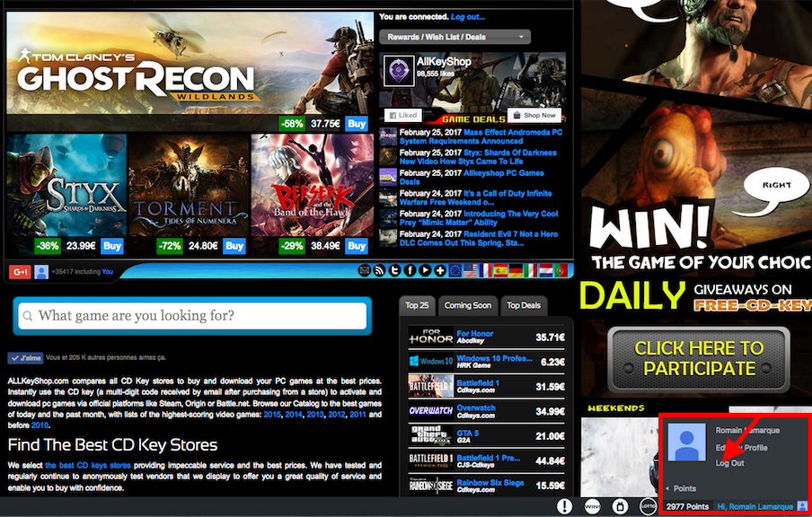Collapse the Points expander arrow
The width and height of the screenshot is (812, 517).
coord(667,488)
